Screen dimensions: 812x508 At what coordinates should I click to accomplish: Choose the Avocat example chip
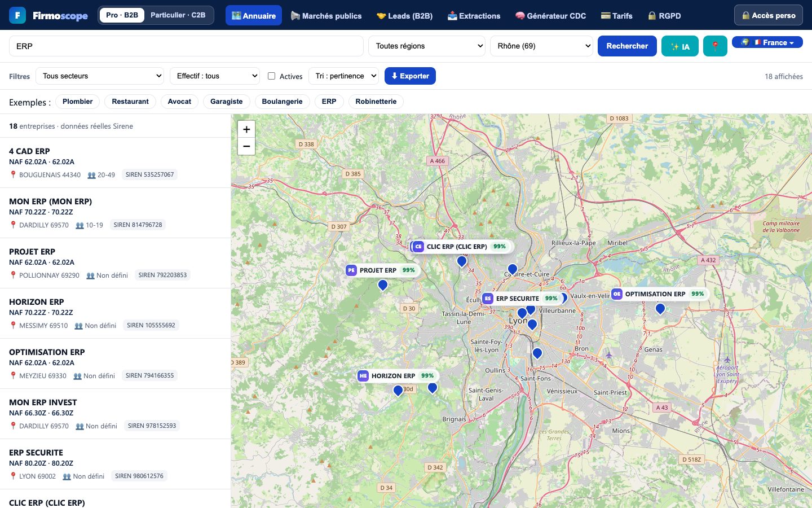(x=179, y=102)
